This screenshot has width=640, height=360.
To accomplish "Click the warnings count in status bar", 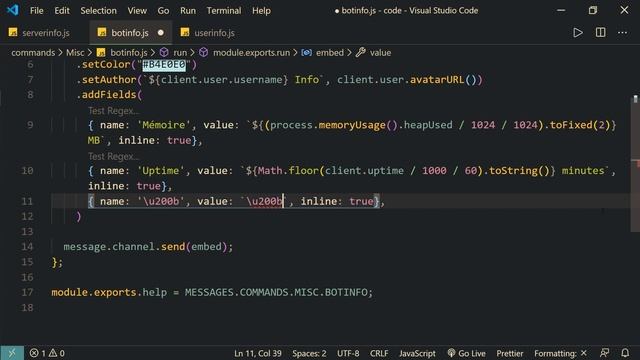I will click(57, 353).
